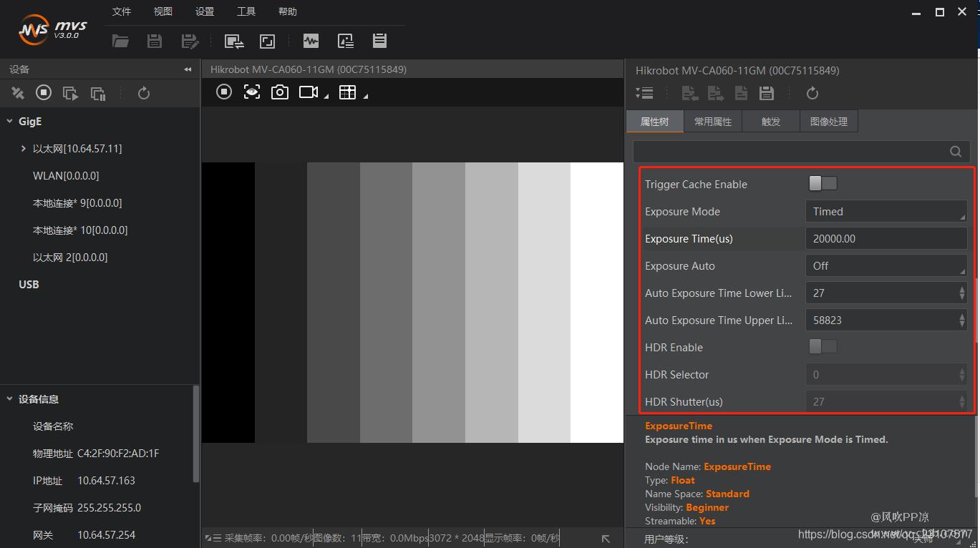Start video recording with camcorder icon
The height and width of the screenshot is (548, 980).
[x=309, y=92]
